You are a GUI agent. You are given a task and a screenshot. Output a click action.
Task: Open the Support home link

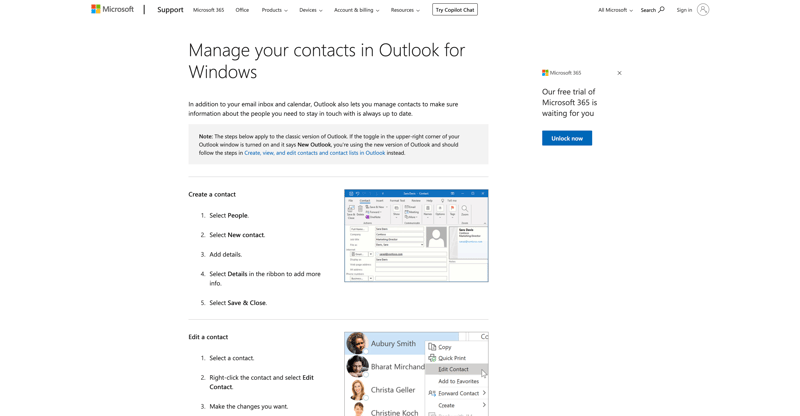pos(170,10)
